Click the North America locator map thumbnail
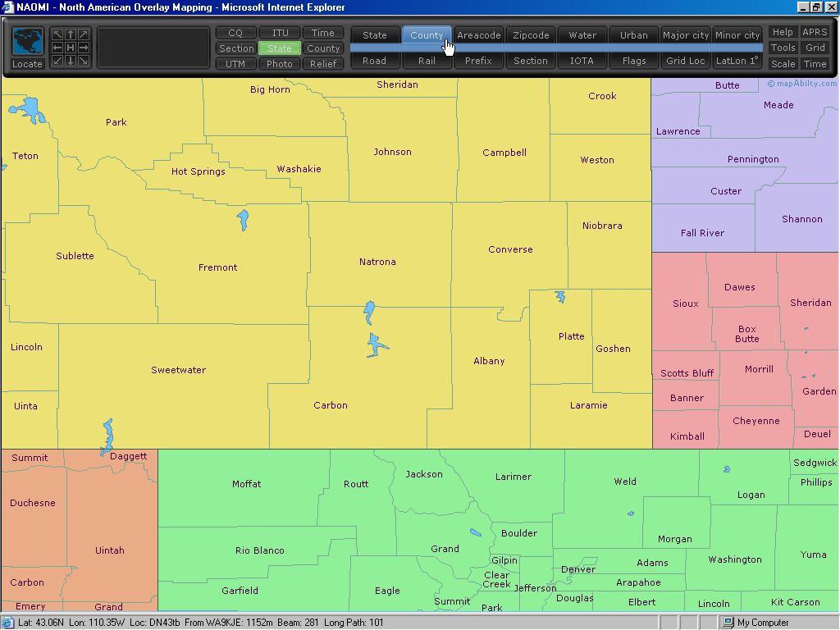Viewport: 840px width, 630px height. [x=27, y=42]
